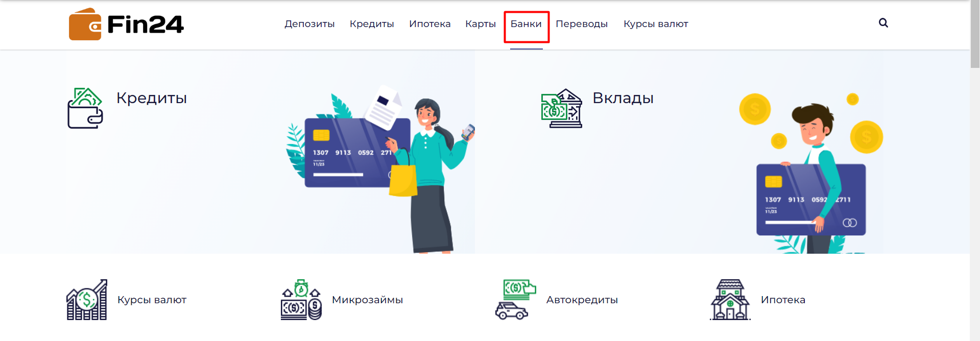This screenshot has width=980, height=341.
Task: Click the Вклады heading link
Action: [x=623, y=98]
